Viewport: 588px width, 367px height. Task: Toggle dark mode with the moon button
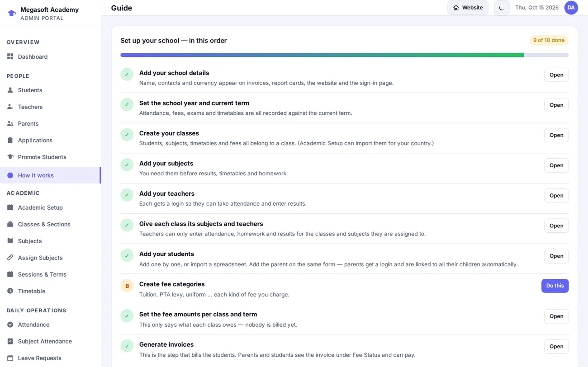coord(502,8)
